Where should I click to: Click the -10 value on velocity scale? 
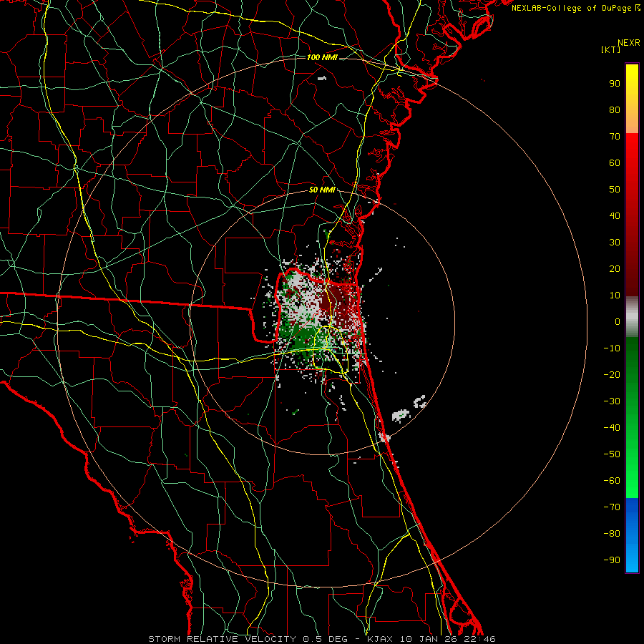(612, 348)
